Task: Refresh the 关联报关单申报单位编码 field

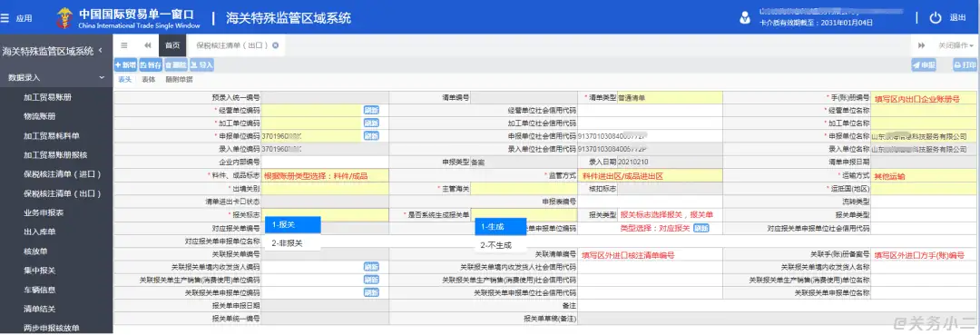Action: pyautogui.click(x=371, y=292)
